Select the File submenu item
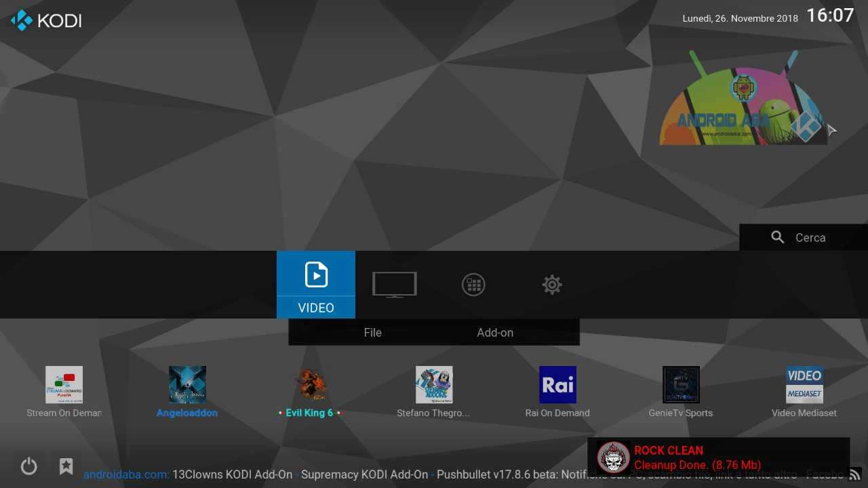The height and width of the screenshot is (488, 868). (x=372, y=333)
